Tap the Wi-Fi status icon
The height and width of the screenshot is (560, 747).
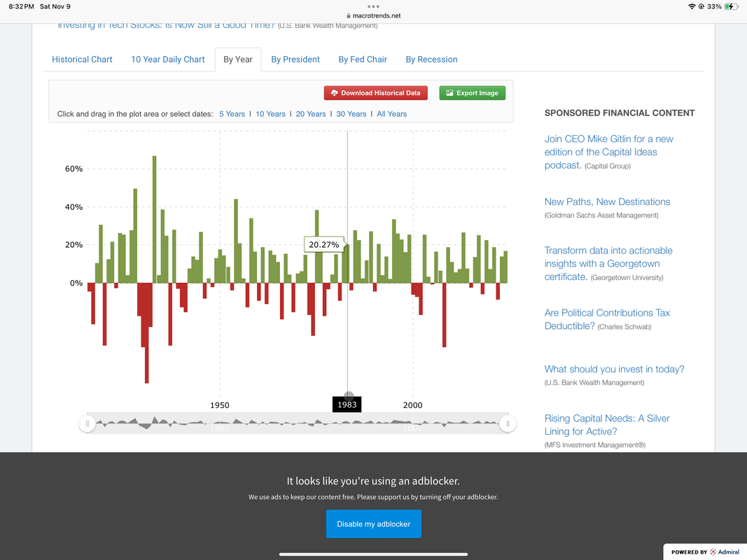pyautogui.click(x=692, y=6)
